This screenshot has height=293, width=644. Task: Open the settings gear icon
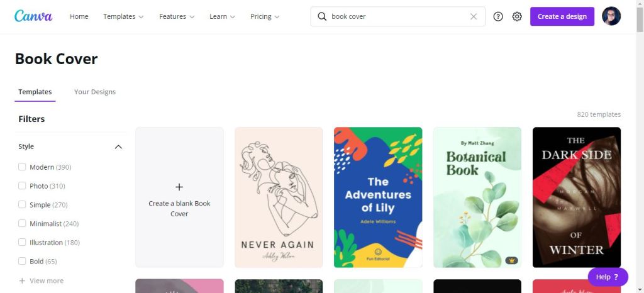517,16
